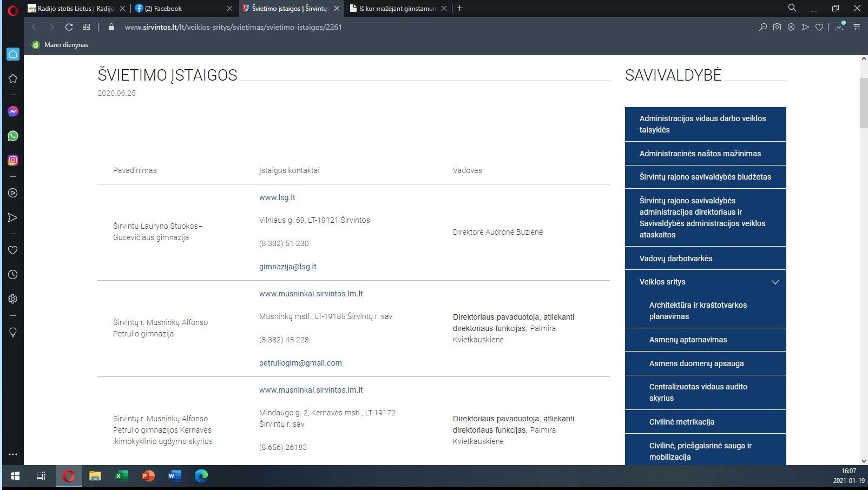This screenshot has height=490, width=868.
Task: Open the www.lsg.lt link
Action: [277, 197]
